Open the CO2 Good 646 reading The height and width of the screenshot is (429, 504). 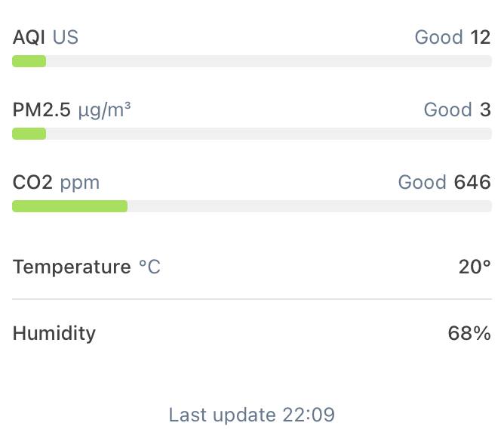pyautogui.click(x=444, y=182)
